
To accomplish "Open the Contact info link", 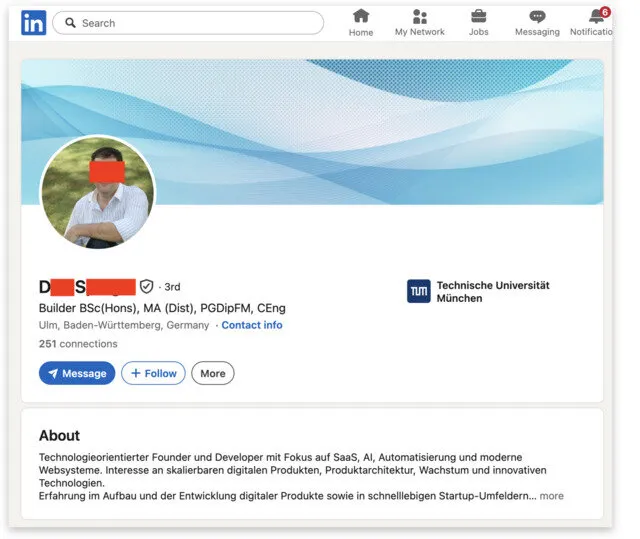I will pyautogui.click(x=252, y=325).
